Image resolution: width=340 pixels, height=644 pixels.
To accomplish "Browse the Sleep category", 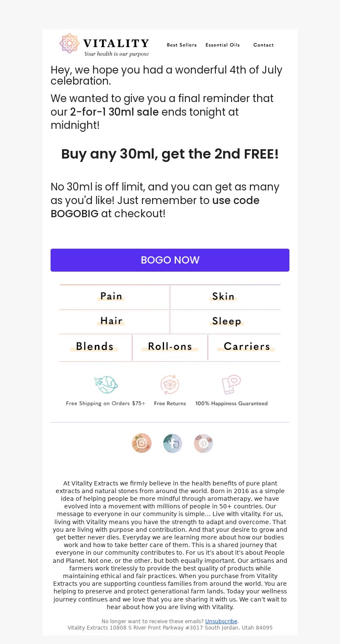I will 227,321.
